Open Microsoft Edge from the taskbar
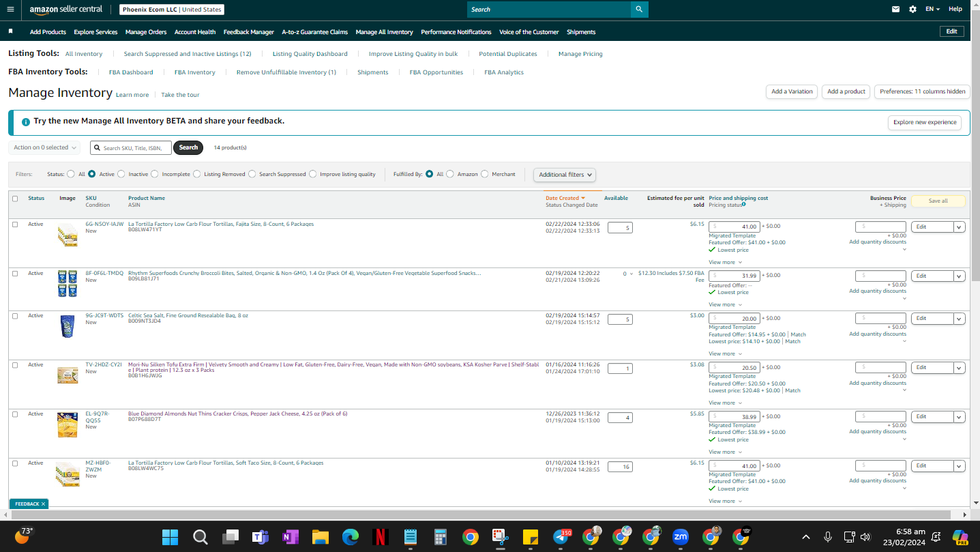The width and height of the screenshot is (980, 552). [351, 537]
